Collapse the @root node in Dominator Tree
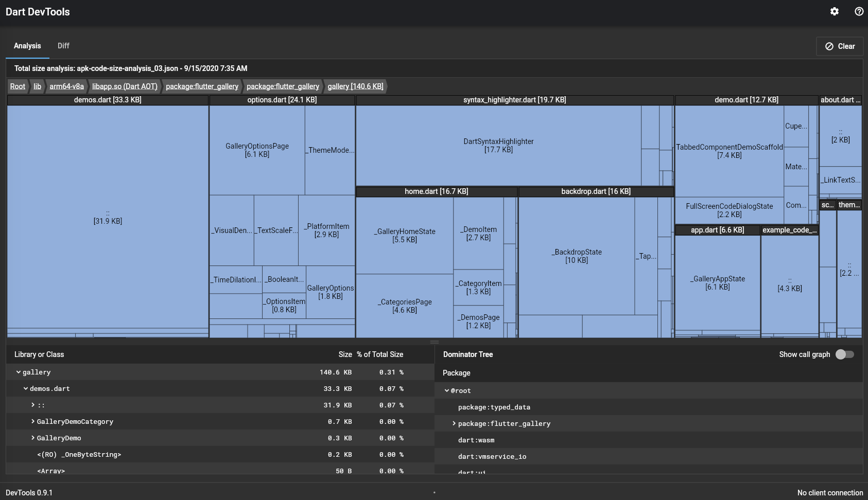This screenshot has height=500, width=868. 447,390
